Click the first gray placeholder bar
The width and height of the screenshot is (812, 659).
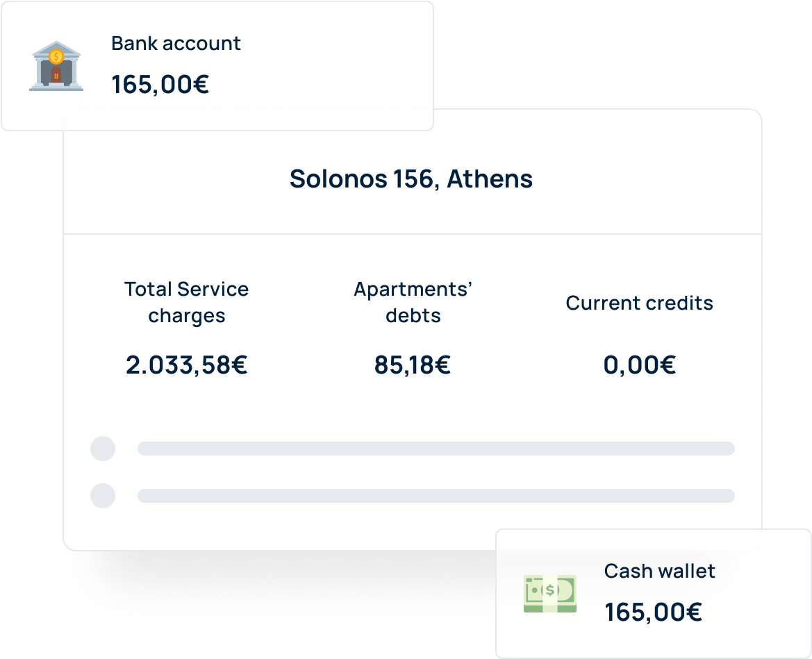(436, 449)
